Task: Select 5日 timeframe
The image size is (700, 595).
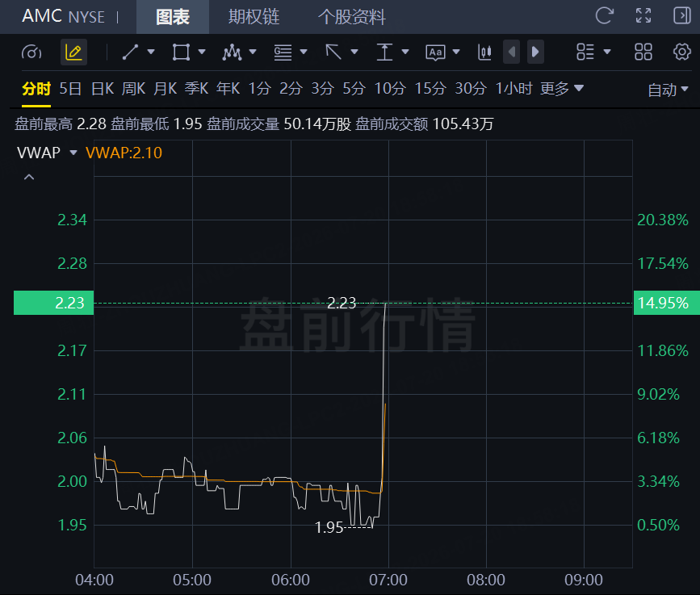Action: [70, 88]
